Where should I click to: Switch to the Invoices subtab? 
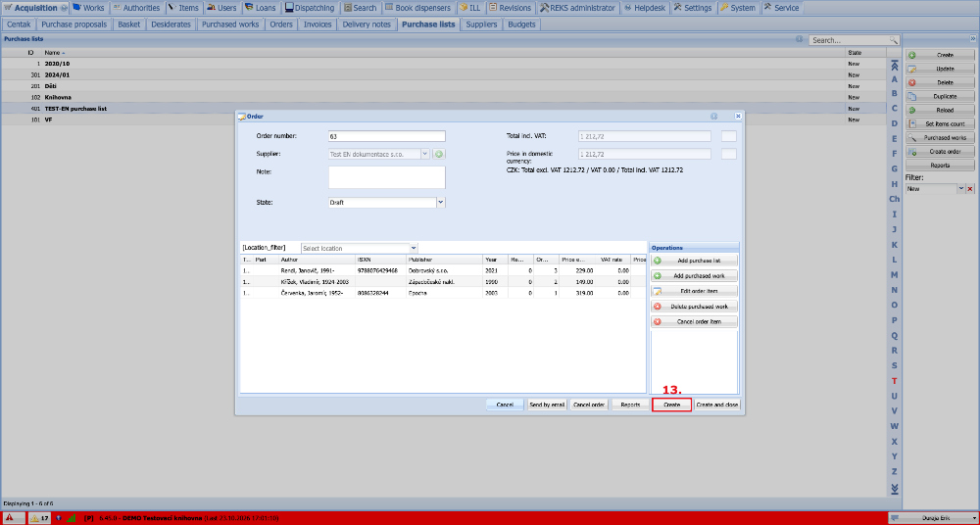point(318,24)
